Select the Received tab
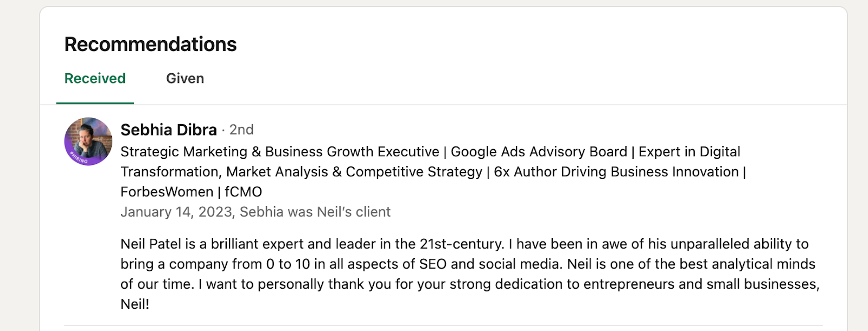Screen dimensions: 868x331 click(94, 78)
